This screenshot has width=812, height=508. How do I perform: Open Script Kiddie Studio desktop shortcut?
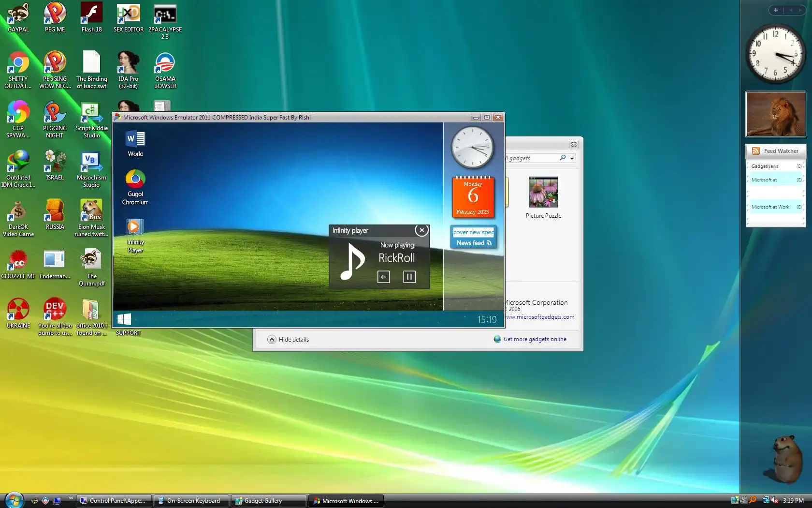(x=91, y=120)
